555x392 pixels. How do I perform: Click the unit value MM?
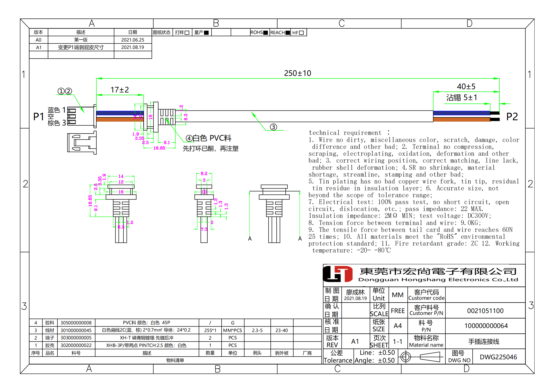coord(398,295)
